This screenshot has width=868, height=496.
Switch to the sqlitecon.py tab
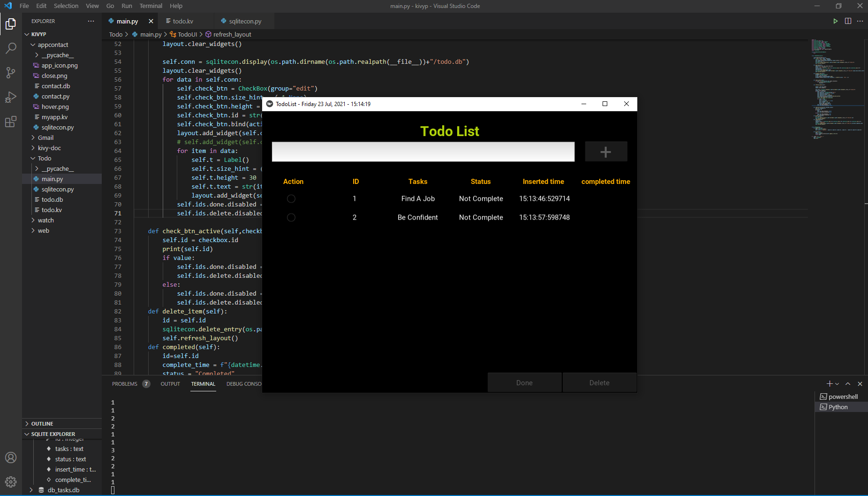[x=244, y=21]
